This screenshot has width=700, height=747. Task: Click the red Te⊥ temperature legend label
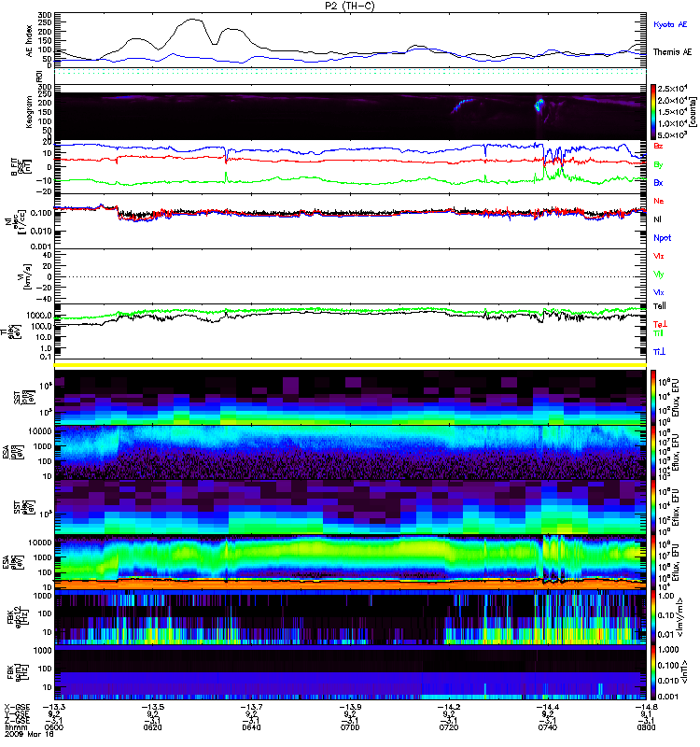pos(659,324)
